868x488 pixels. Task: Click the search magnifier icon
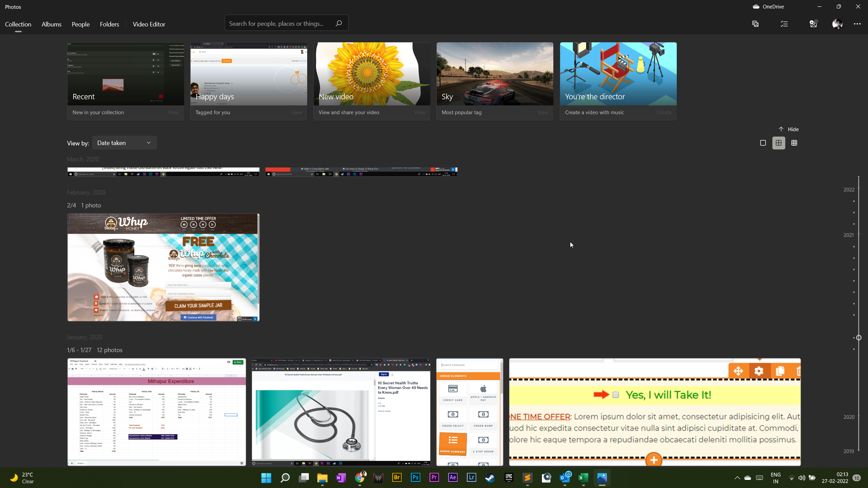(x=338, y=23)
